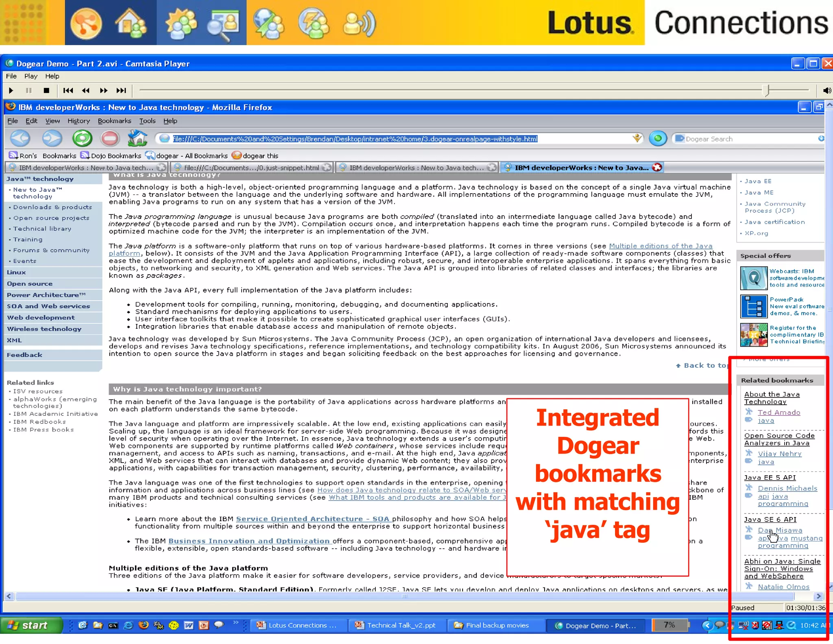The width and height of the screenshot is (833, 644).
Task: Click 'dogear this' bookmarklet
Action: click(x=255, y=156)
